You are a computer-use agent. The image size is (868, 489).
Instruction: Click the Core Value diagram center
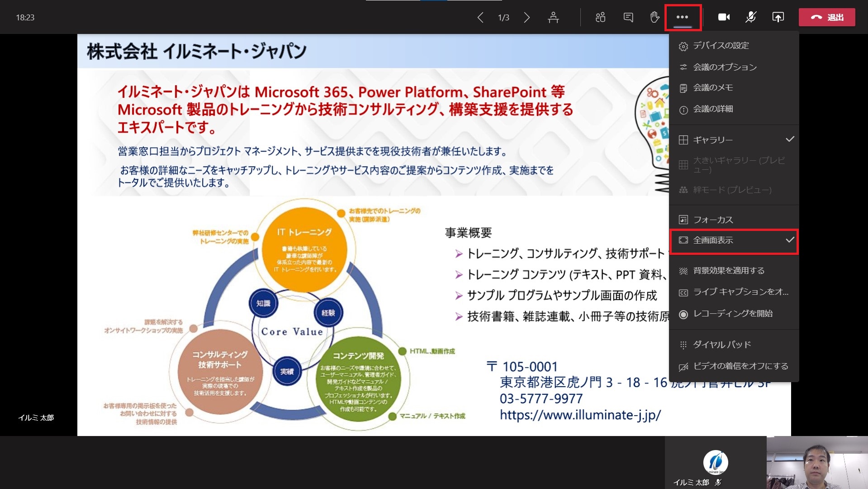292,331
